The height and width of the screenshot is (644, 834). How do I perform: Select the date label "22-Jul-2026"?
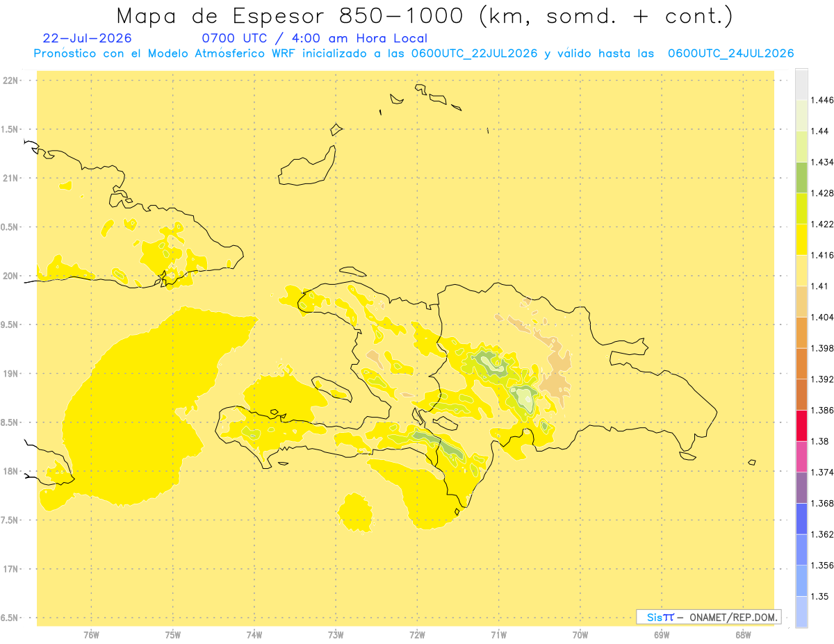pyautogui.click(x=87, y=39)
